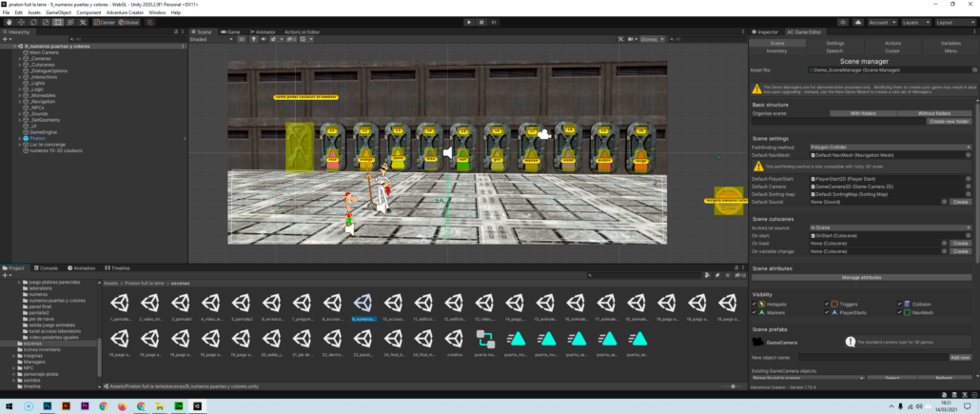Open the Layers dropdown
This screenshot has height=414, width=980.
pos(914,22)
